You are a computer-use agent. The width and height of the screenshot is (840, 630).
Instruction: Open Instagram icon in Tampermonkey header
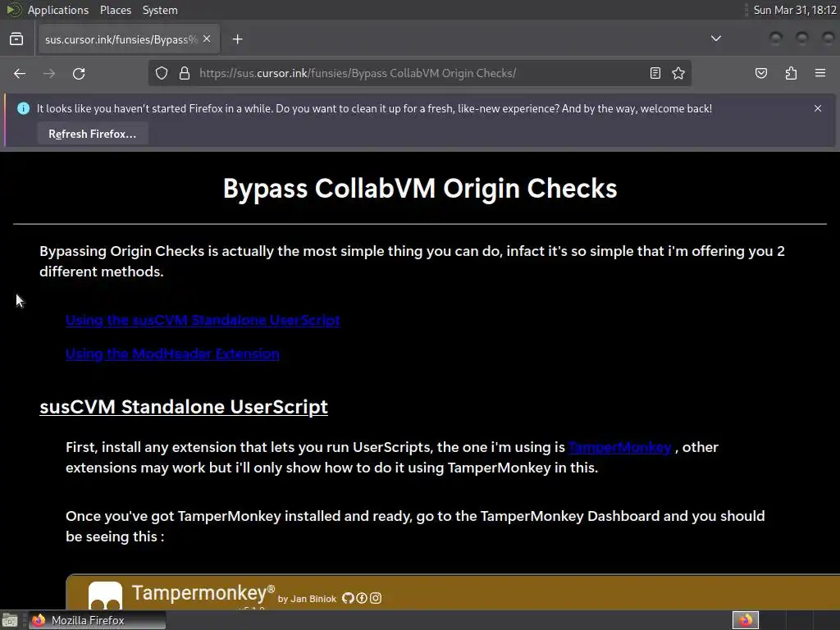[376, 598]
